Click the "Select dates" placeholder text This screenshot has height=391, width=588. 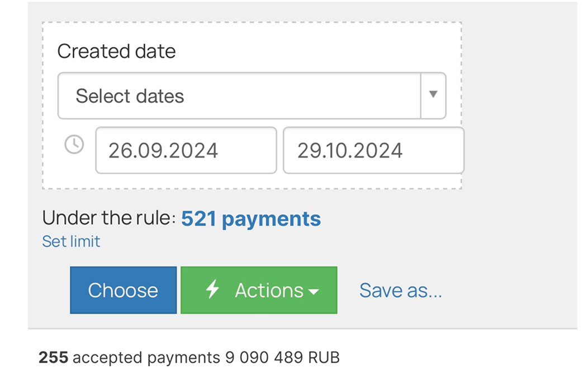click(x=130, y=96)
